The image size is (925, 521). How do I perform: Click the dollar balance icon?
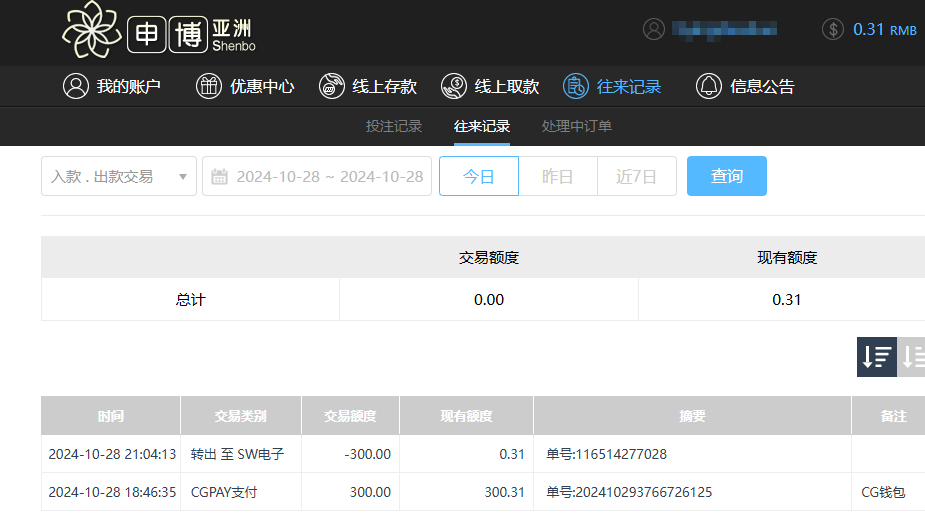[x=833, y=29]
